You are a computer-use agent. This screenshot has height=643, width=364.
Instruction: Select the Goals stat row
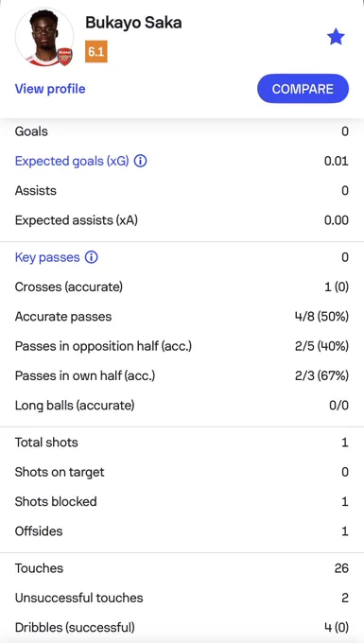182,131
